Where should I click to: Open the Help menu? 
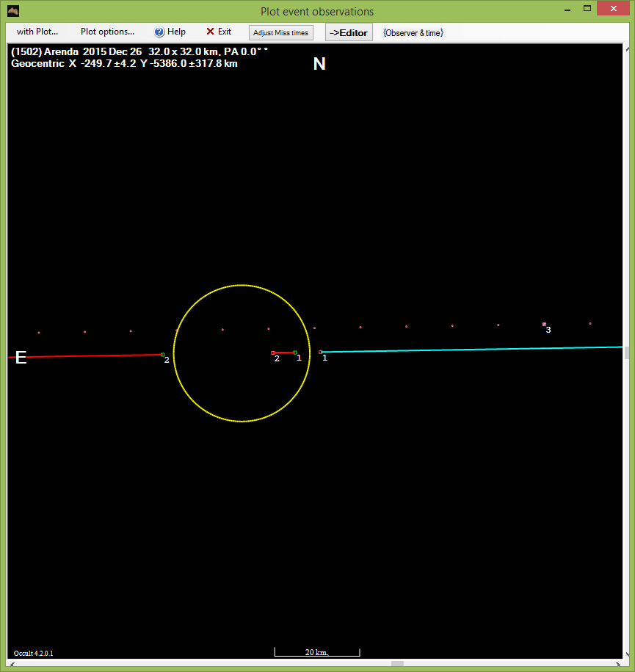pos(170,32)
